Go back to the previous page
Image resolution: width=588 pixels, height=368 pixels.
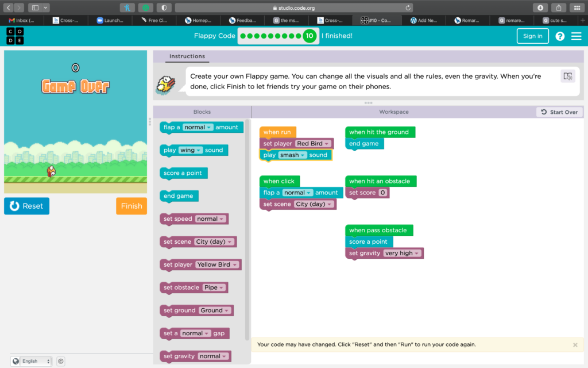coord(8,7)
